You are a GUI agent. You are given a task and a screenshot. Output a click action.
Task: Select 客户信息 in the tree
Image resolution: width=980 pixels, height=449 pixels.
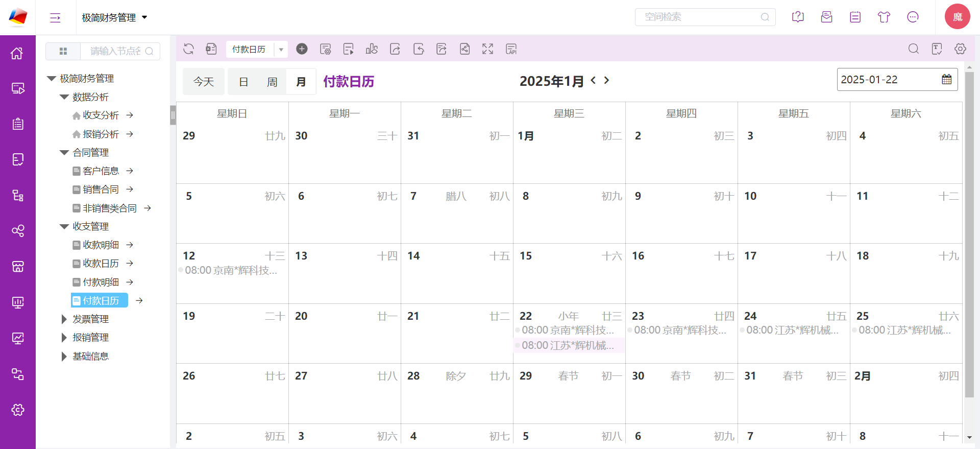[x=101, y=171]
